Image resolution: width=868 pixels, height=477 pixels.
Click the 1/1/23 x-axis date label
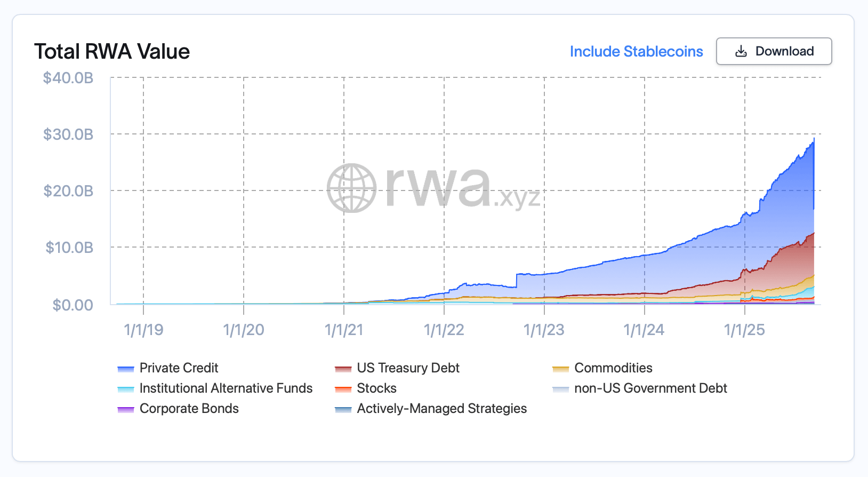pyautogui.click(x=544, y=330)
